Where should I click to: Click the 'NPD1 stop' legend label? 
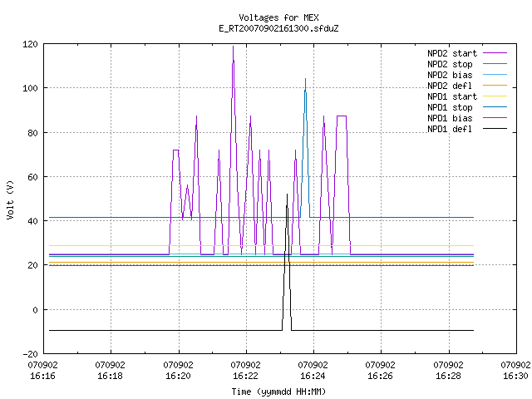coord(450,107)
